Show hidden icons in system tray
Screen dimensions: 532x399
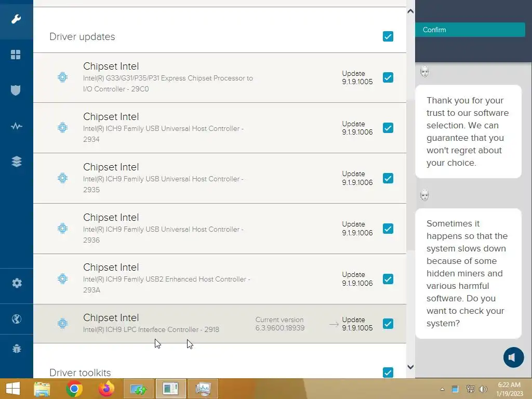pyautogui.click(x=442, y=389)
